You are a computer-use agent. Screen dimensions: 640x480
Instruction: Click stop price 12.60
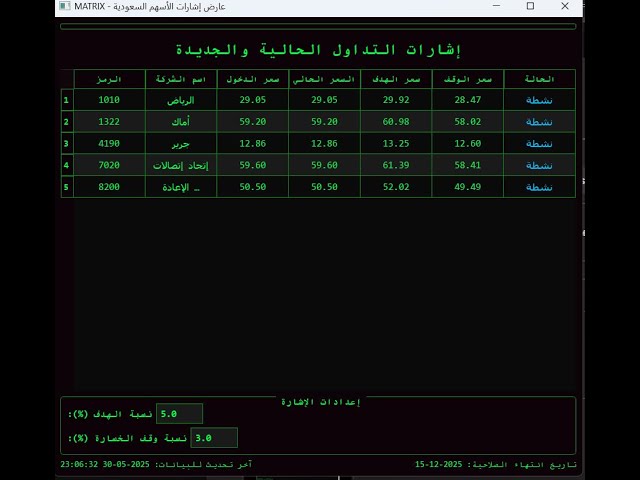tap(468, 143)
